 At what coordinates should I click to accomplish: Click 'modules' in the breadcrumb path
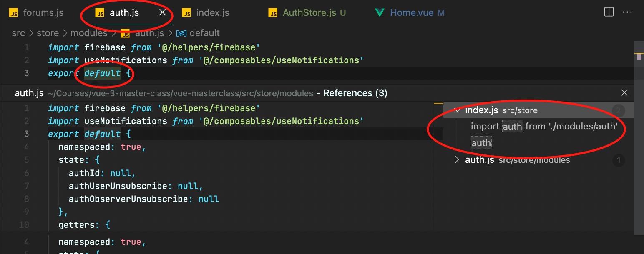89,33
